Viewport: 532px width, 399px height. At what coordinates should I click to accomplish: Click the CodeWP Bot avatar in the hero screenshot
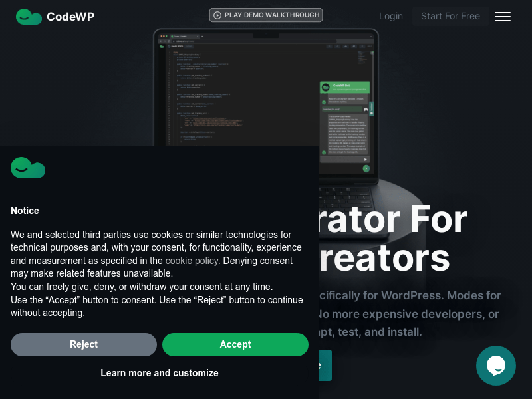click(325, 86)
